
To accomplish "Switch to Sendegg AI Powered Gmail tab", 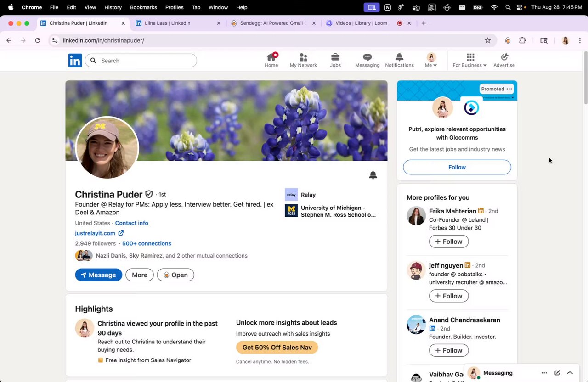I will (x=273, y=23).
